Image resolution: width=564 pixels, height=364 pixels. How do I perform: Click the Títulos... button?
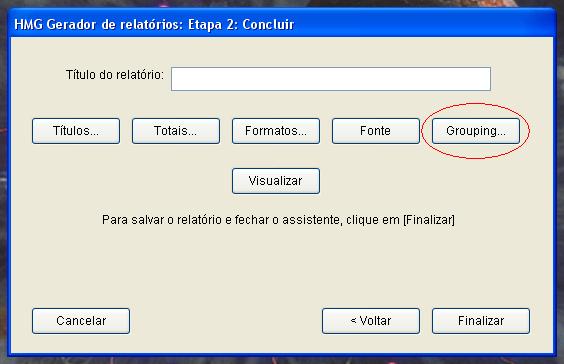click(76, 131)
